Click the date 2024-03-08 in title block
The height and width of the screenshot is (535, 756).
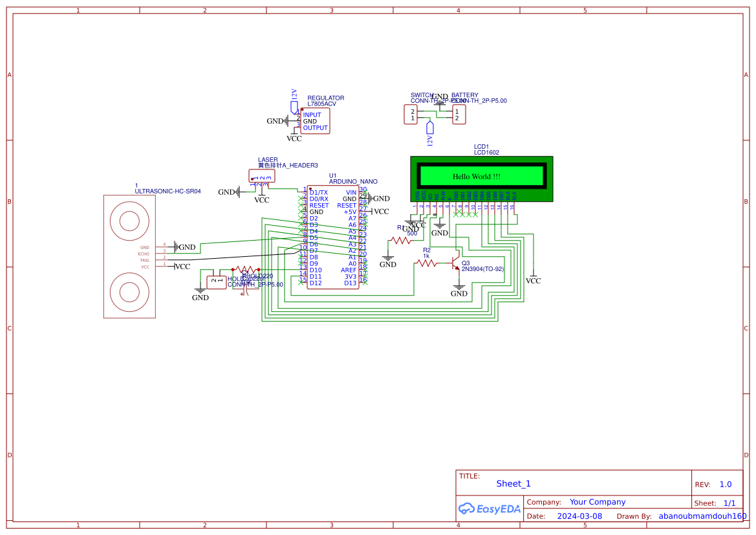pos(578,516)
